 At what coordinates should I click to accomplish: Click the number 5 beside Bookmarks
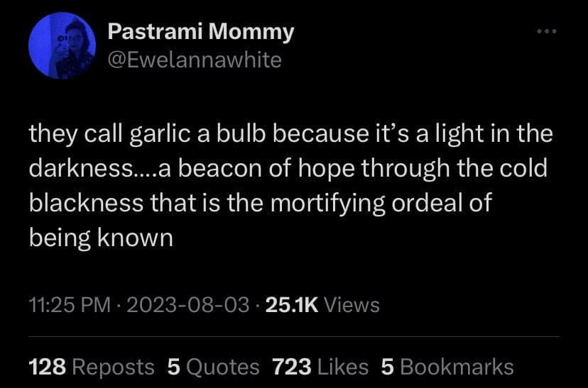pos(387,367)
